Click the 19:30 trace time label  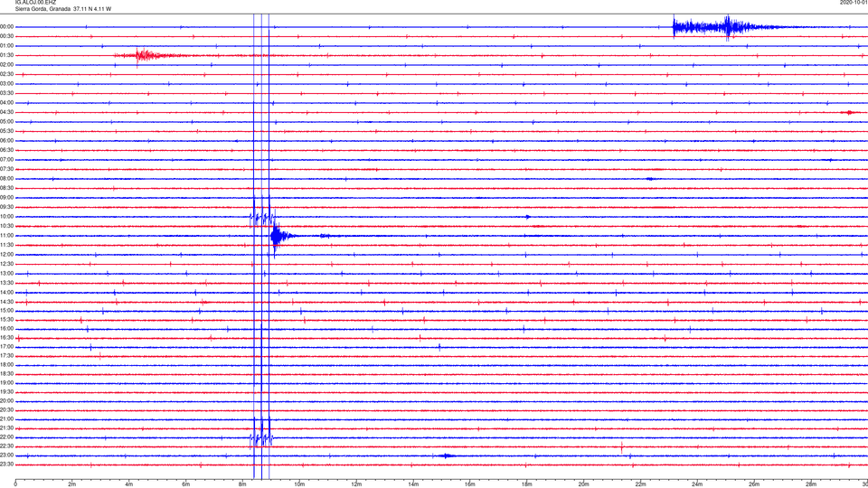[x=7, y=391]
